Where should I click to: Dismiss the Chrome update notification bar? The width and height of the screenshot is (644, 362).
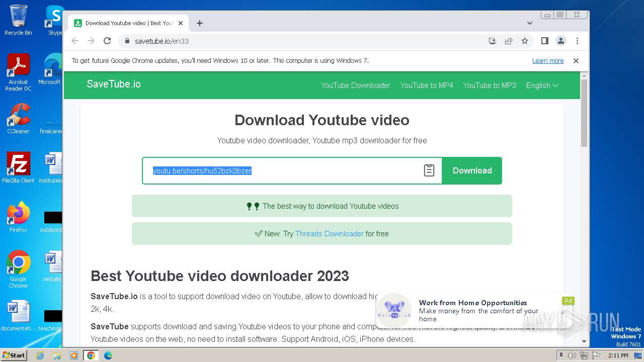click(x=576, y=61)
